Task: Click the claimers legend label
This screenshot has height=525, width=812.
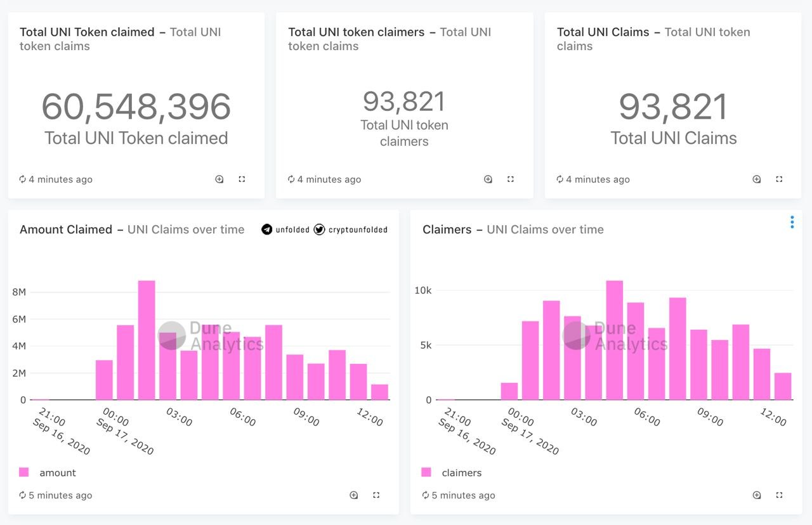Action: [x=462, y=472]
